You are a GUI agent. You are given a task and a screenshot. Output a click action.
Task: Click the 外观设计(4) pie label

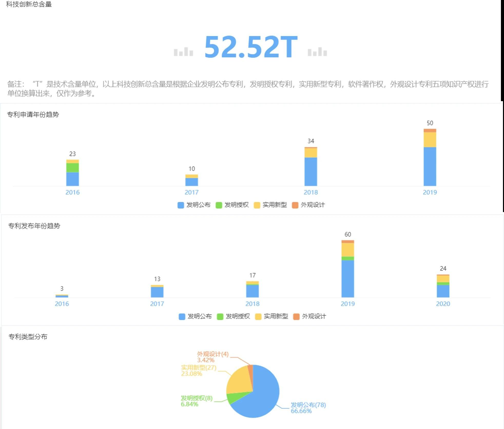[x=213, y=354]
